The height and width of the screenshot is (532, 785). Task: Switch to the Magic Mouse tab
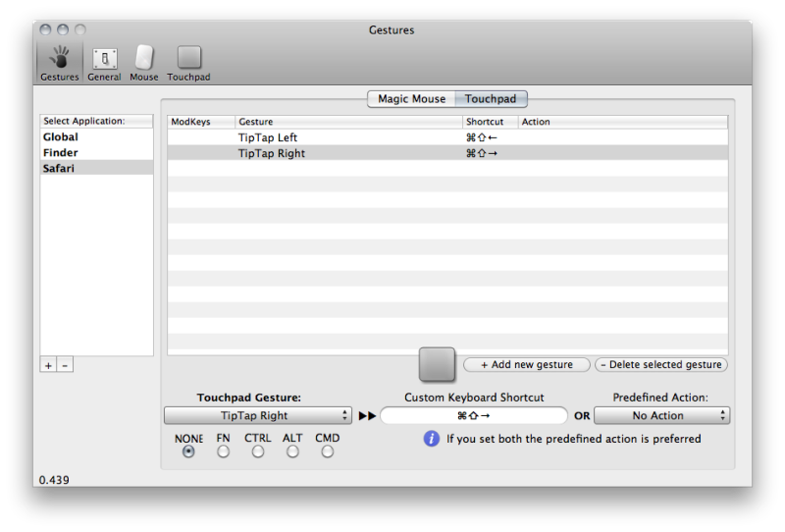[x=411, y=99]
